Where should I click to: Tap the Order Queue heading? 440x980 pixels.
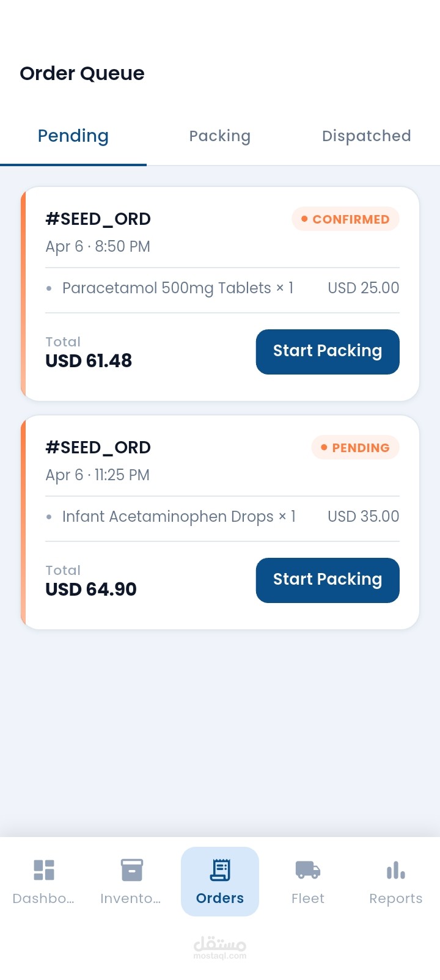click(82, 73)
